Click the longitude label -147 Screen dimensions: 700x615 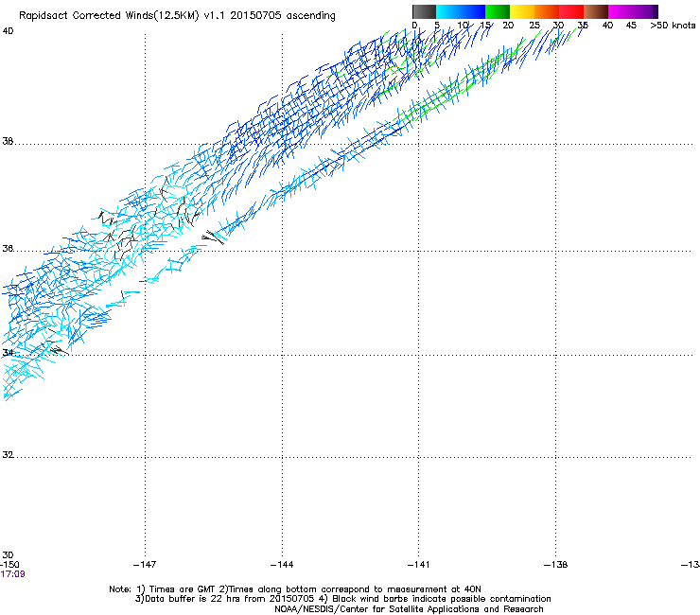click(x=145, y=565)
